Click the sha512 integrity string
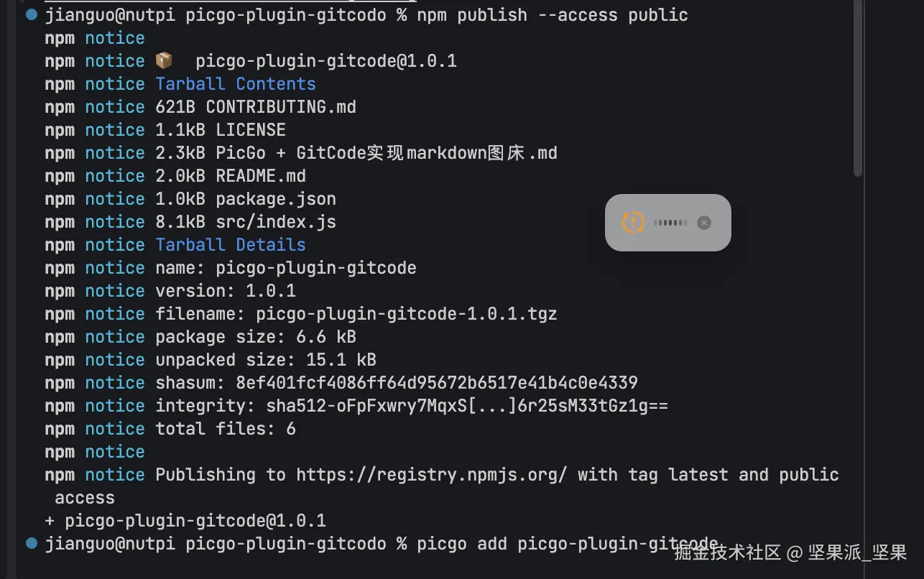The width and height of the screenshot is (924, 579). pos(467,406)
